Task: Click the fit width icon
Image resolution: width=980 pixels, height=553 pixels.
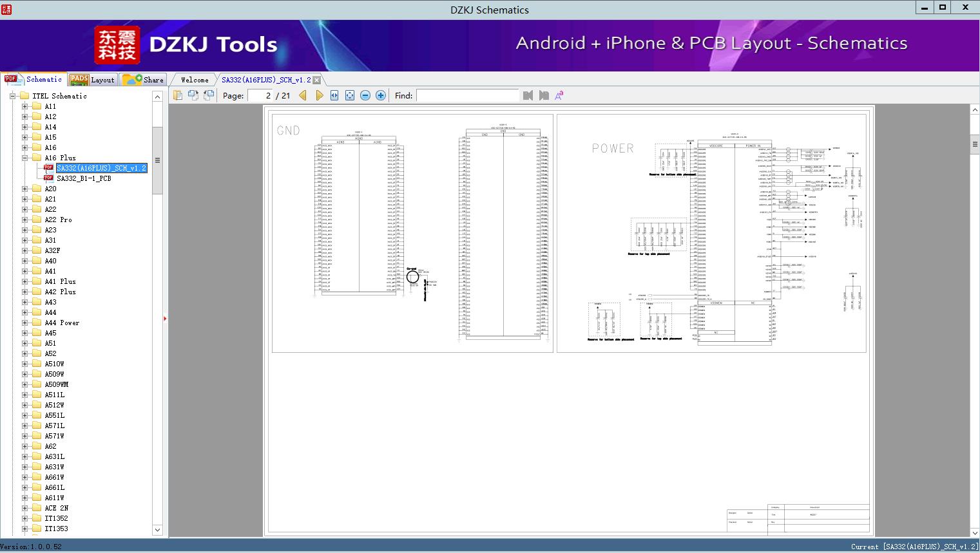Action: point(334,95)
